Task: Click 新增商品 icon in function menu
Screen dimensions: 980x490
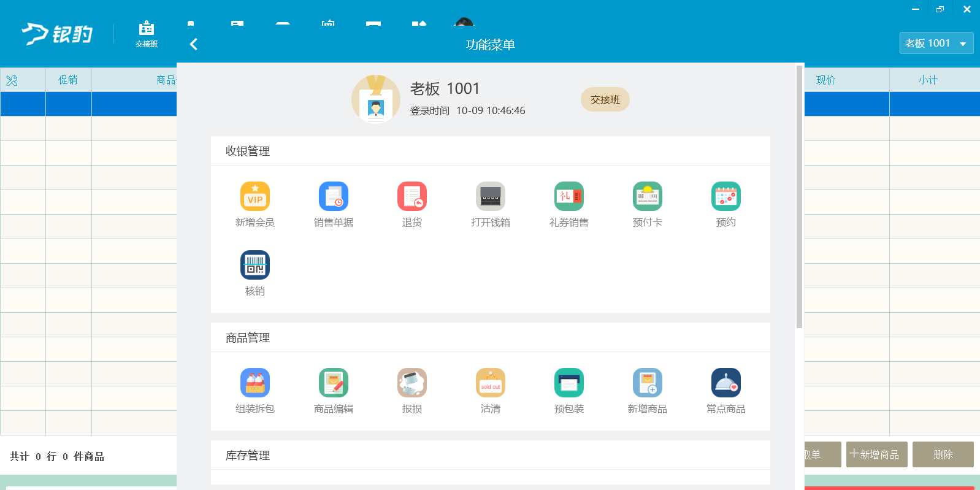Action: click(648, 383)
